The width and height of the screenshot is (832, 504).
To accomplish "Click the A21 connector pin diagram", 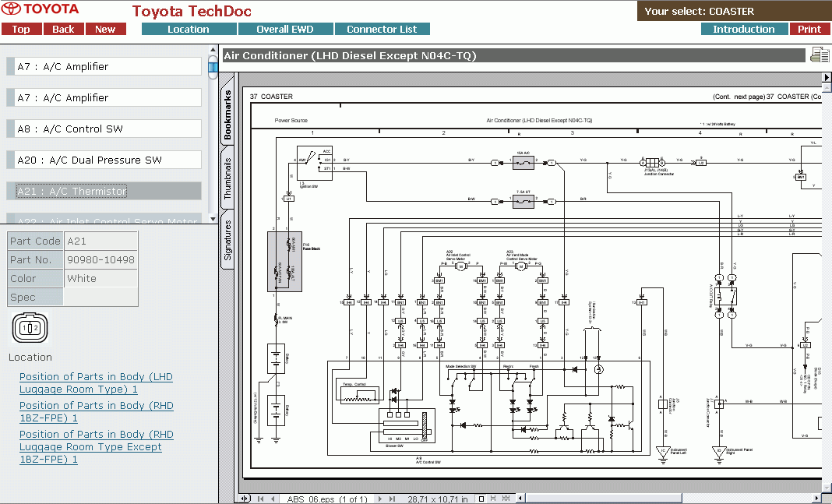I will [29, 328].
